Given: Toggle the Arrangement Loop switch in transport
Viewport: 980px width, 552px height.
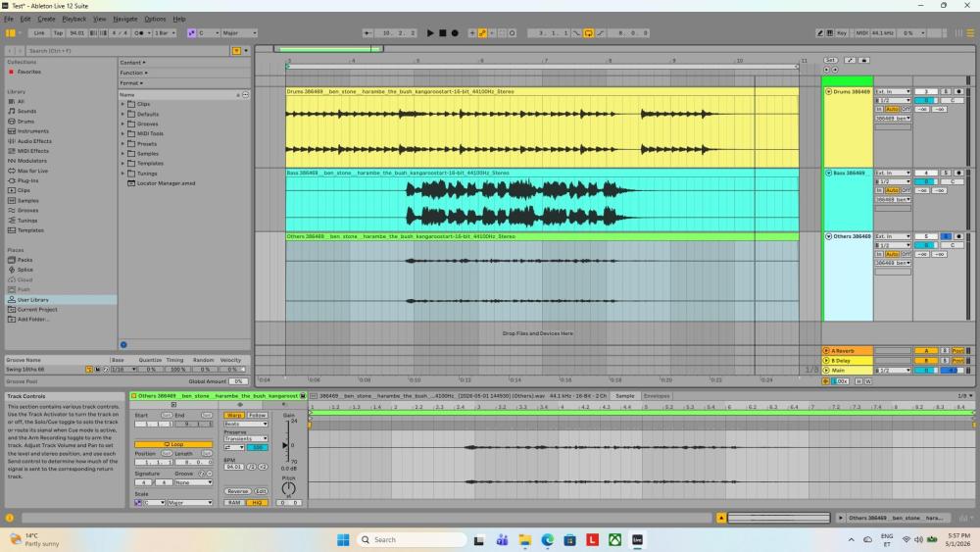Looking at the screenshot, I should (588, 33).
